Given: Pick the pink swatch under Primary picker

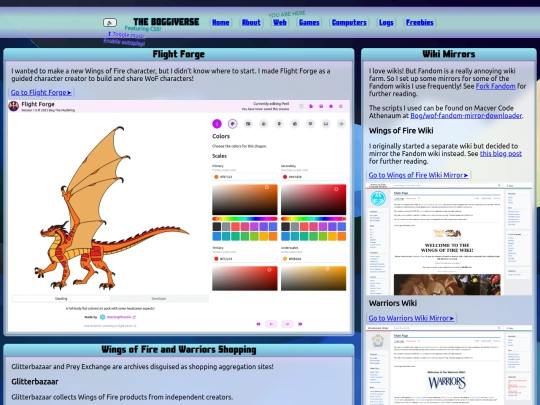Looking at the screenshot, I should point(245,226).
